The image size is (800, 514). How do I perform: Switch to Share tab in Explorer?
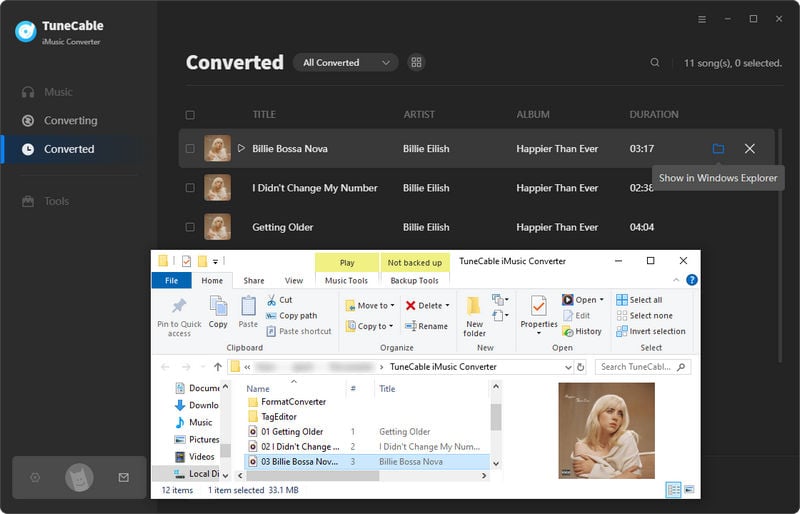coord(254,280)
